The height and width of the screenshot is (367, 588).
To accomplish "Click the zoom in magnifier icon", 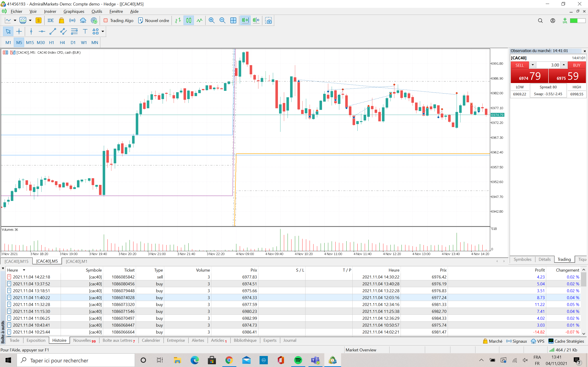I will [211, 21].
